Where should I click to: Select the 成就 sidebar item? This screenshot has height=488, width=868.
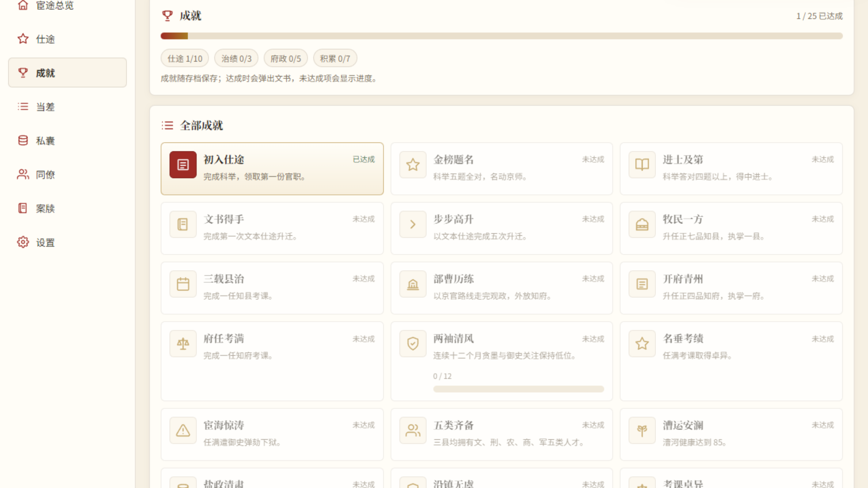67,73
